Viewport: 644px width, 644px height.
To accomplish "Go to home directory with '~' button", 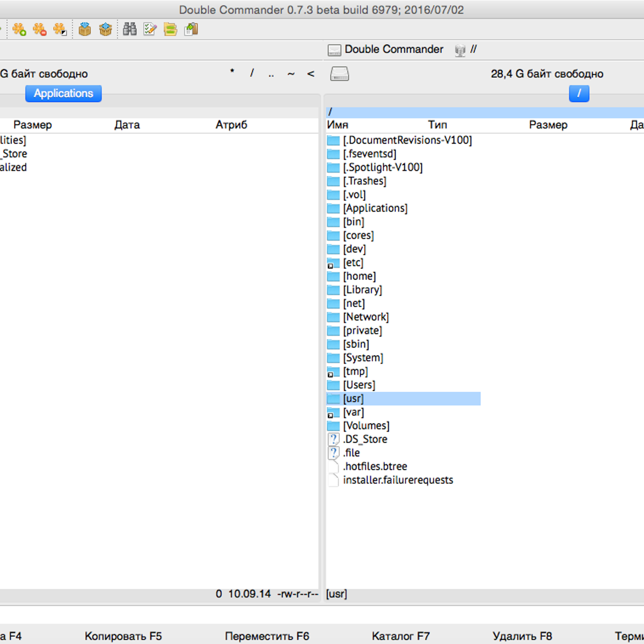I will point(291,73).
